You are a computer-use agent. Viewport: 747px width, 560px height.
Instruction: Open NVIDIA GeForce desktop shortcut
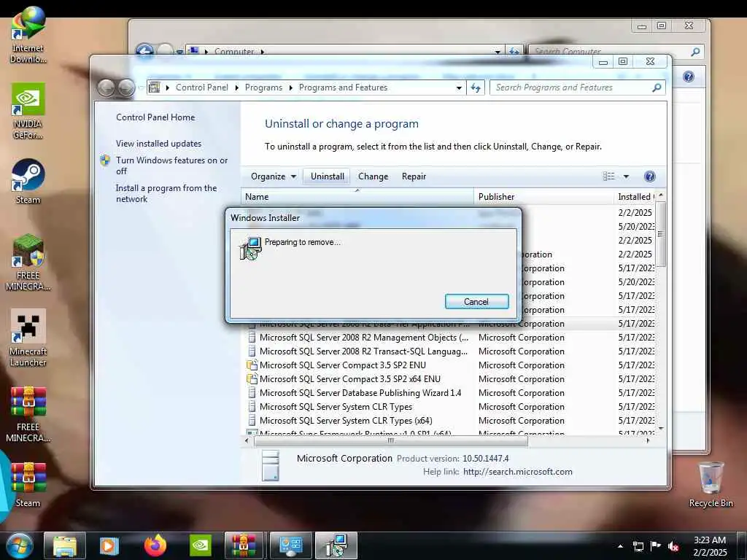(x=28, y=111)
